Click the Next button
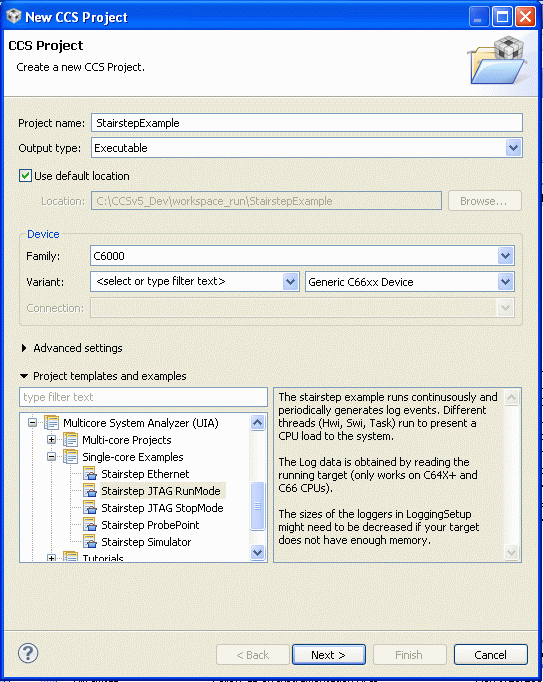The height and width of the screenshot is (682, 543). click(328, 655)
